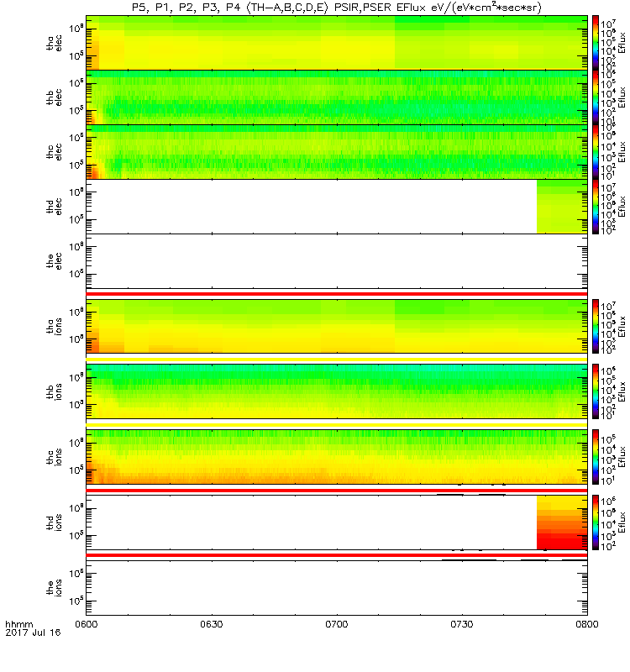The image size is (630, 672).
Task: Select the 'tha ions' panel label
Action: coord(55,326)
